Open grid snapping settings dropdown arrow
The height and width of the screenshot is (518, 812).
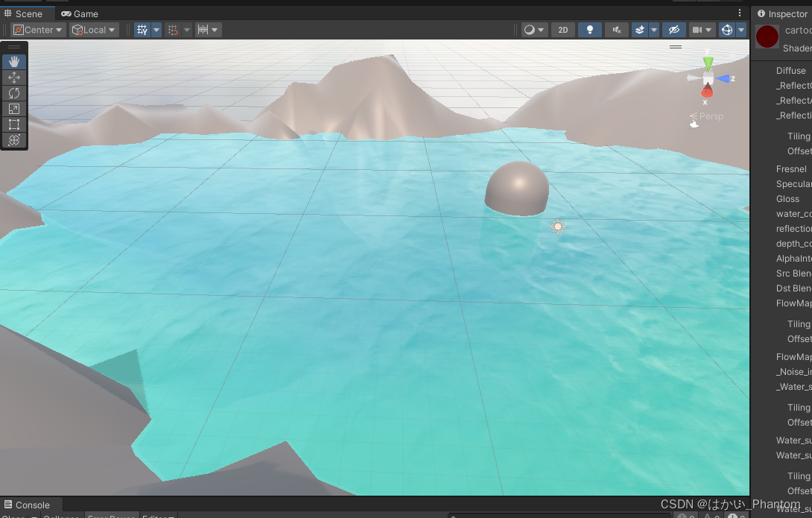tap(187, 30)
